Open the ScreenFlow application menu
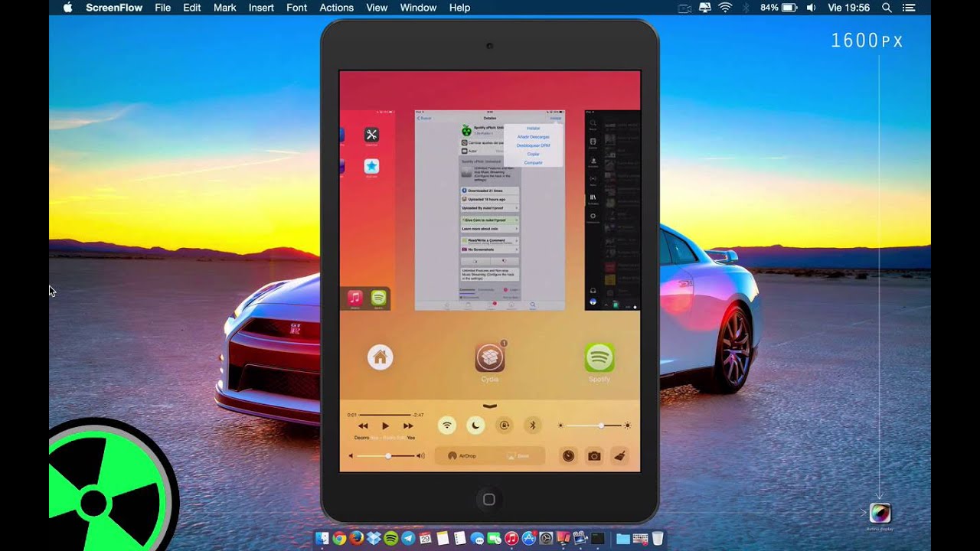 click(113, 8)
